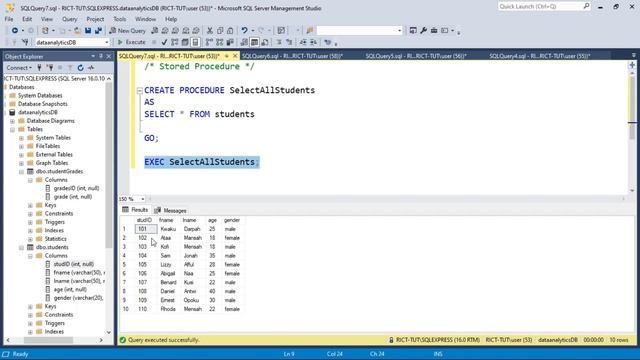The width and height of the screenshot is (640, 360).
Task: Open the Connect dropdown in Object Explorer
Action: [x=19, y=68]
